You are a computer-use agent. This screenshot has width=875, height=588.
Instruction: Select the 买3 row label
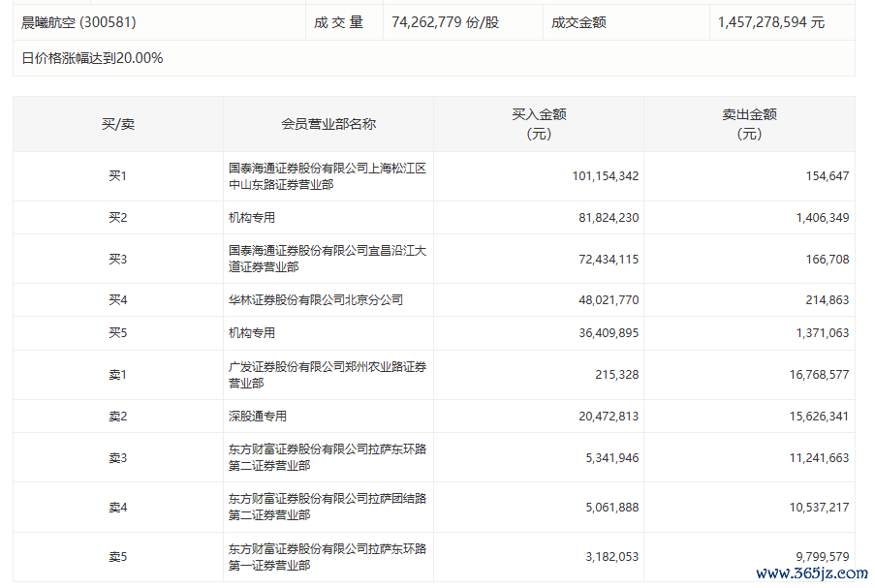118,259
